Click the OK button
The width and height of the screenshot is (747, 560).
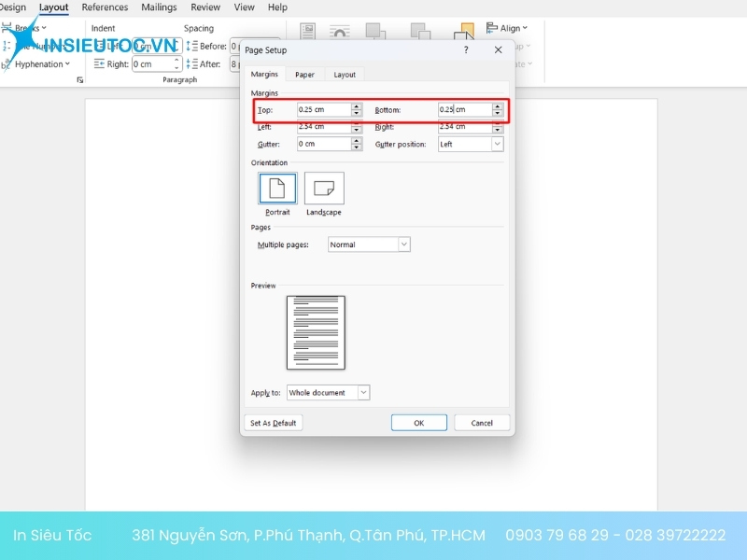[418, 423]
